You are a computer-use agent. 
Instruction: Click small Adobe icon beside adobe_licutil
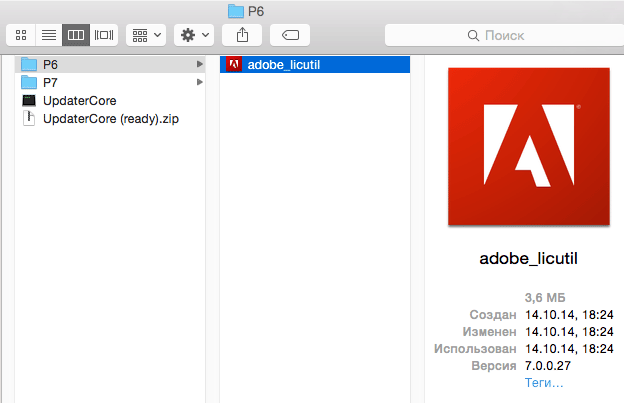pos(234,64)
